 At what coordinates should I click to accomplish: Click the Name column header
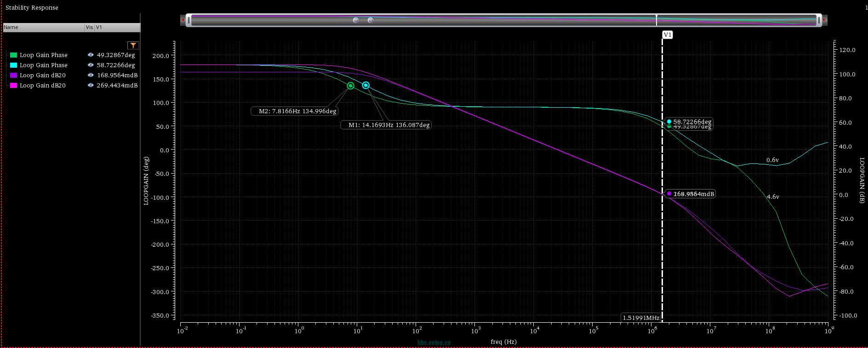pyautogui.click(x=44, y=27)
